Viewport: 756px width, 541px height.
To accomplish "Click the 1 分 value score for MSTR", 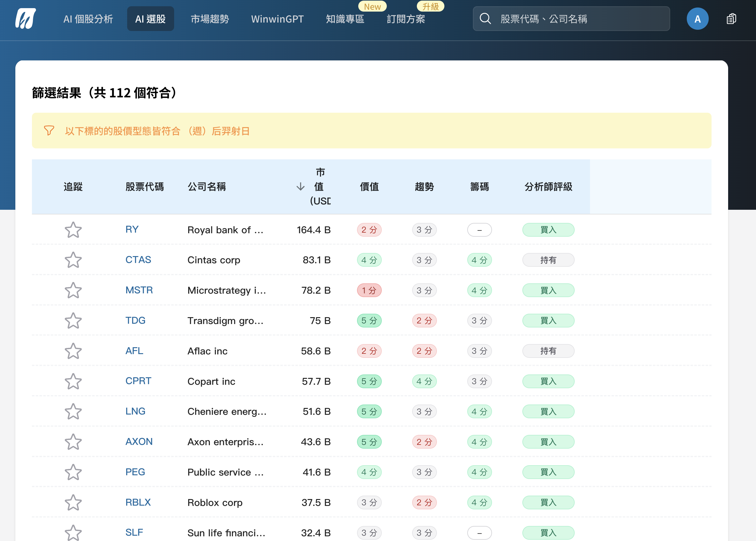I will click(369, 291).
